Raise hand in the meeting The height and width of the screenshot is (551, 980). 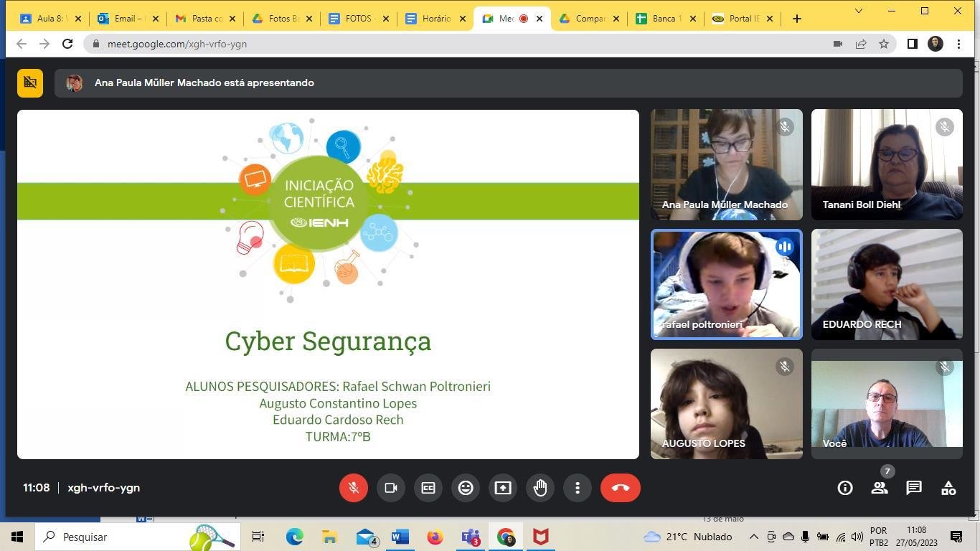[x=540, y=488]
